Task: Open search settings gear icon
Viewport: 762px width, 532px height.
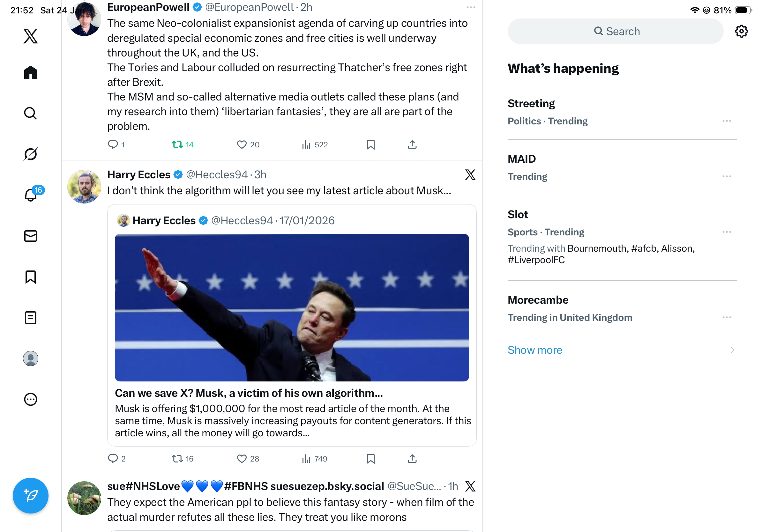Action: (x=741, y=32)
